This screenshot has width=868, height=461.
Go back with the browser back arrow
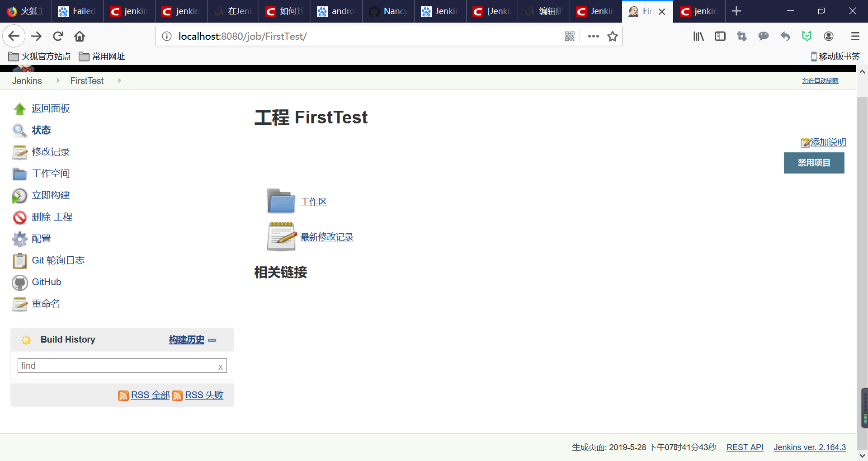(14, 36)
